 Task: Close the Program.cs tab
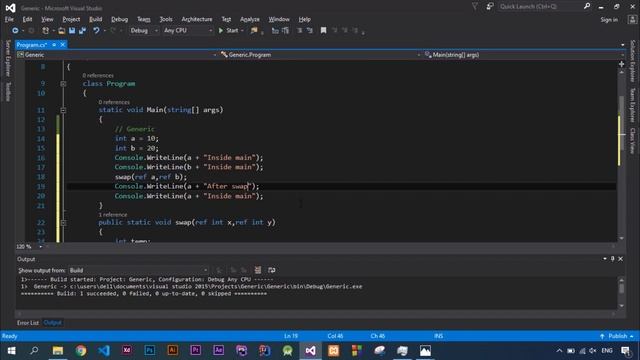[63, 45]
